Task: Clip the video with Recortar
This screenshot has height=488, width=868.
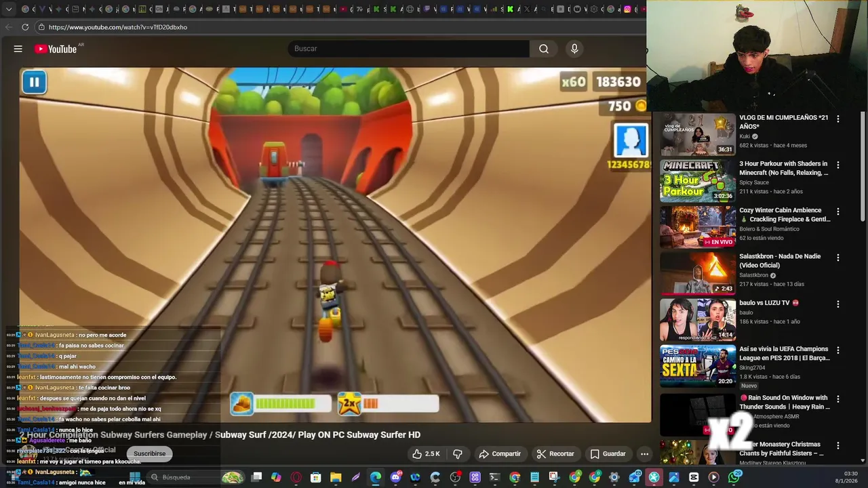Action: tap(555, 453)
